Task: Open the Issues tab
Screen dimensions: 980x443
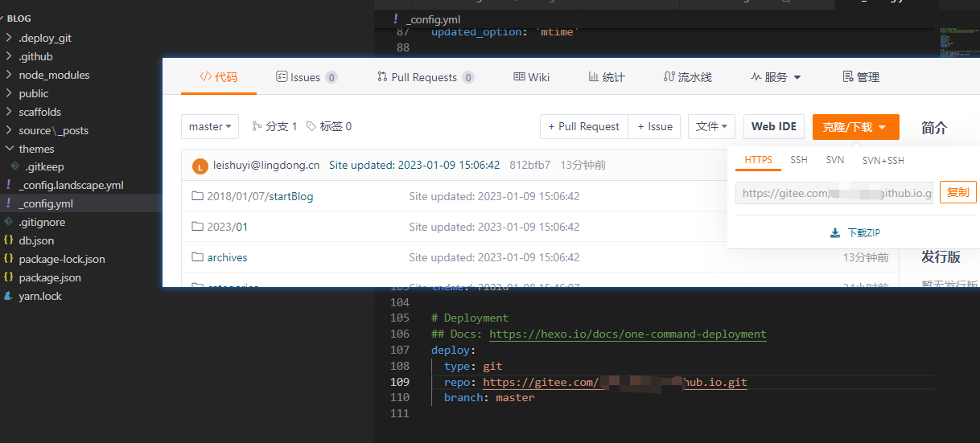Action: pos(307,77)
